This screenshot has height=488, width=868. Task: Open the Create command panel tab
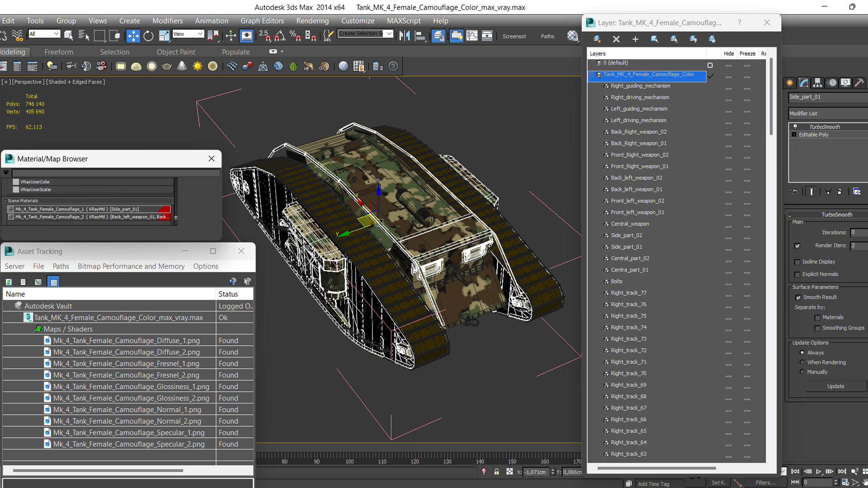(790, 83)
